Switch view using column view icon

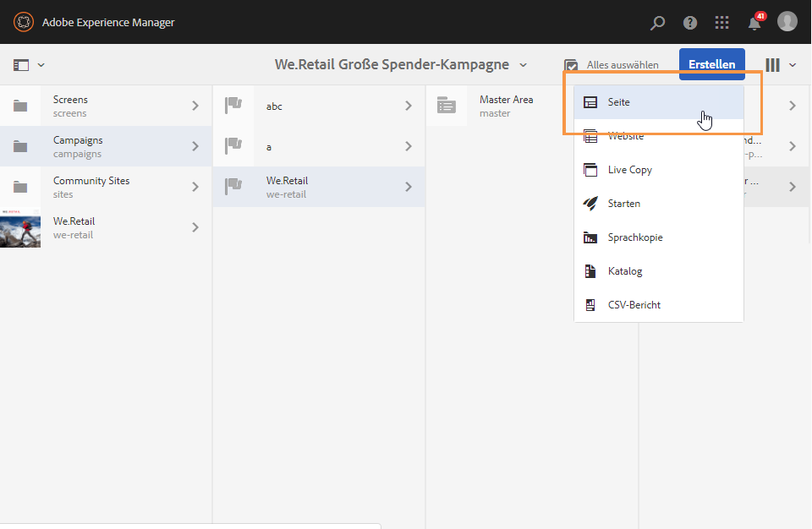772,65
